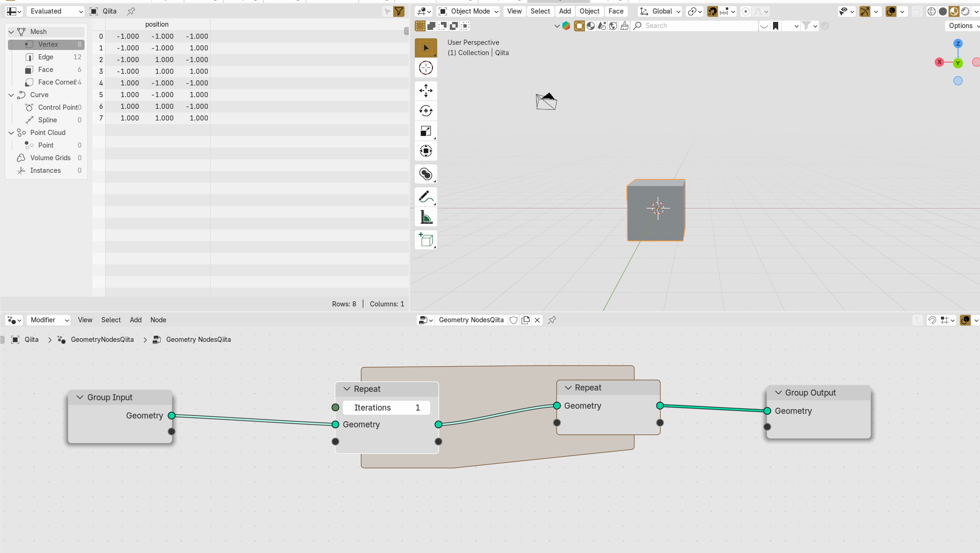
Task: Pick the Measure tool
Action: click(x=426, y=217)
